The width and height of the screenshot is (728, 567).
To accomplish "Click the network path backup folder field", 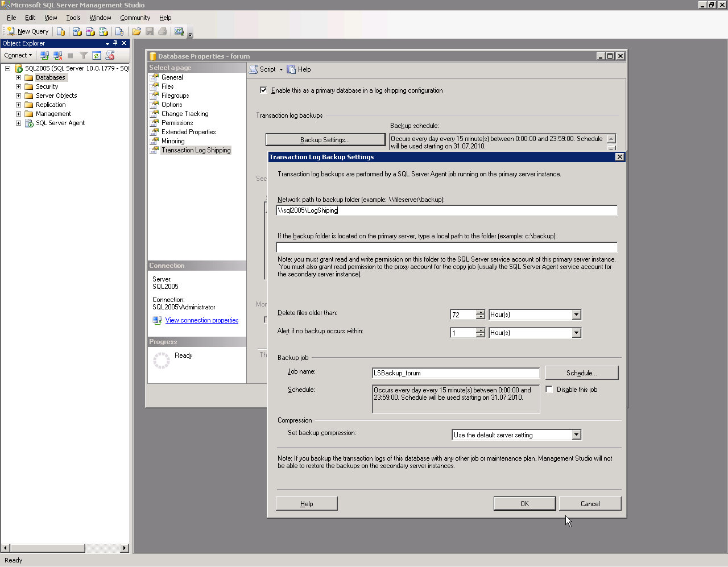I will (x=446, y=210).
